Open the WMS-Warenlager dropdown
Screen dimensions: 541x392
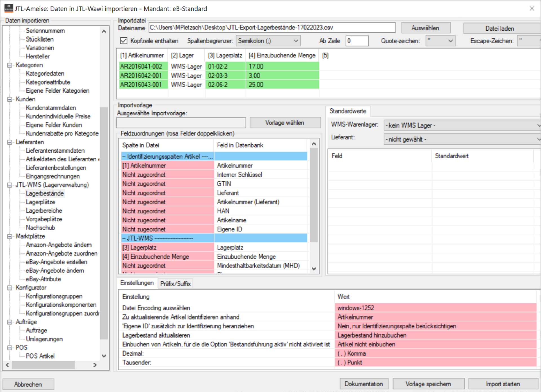click(x=462, y=125)
